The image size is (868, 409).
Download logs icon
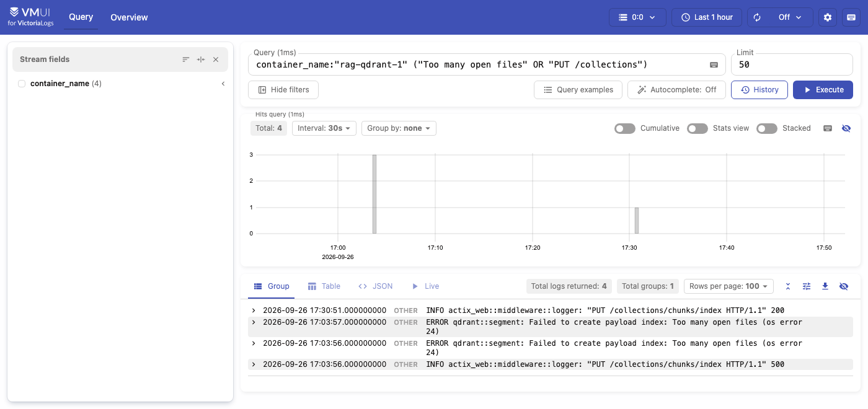click(x=825, y=286)
